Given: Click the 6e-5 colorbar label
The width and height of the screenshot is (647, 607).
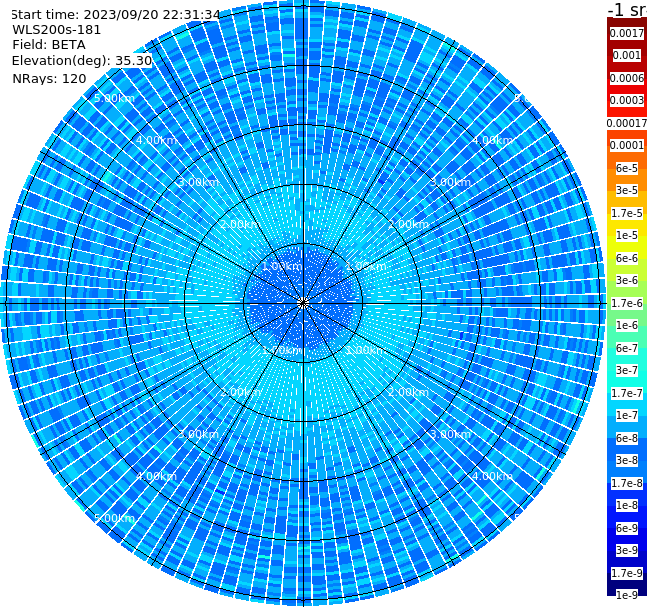Looking at the screenshot, I should (x=627, y=168).
